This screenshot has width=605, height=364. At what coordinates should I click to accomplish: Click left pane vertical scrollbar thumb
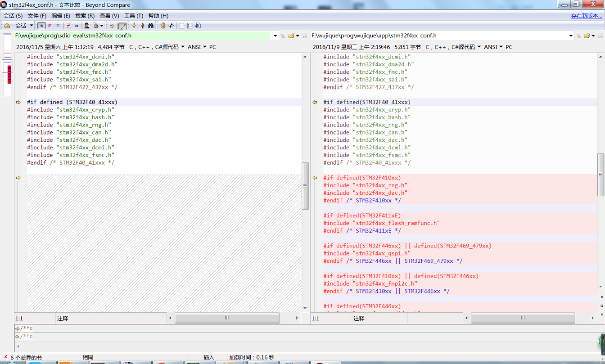click(305, 186)
